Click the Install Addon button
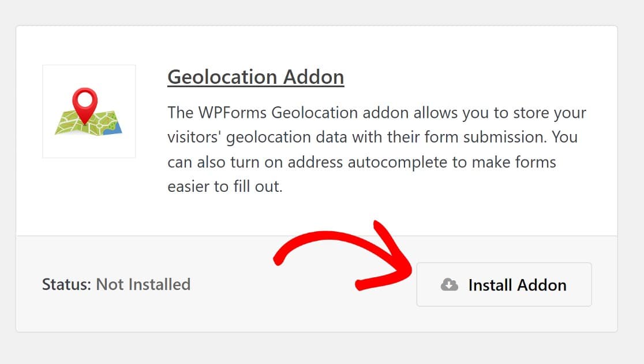 pos(504,285)
